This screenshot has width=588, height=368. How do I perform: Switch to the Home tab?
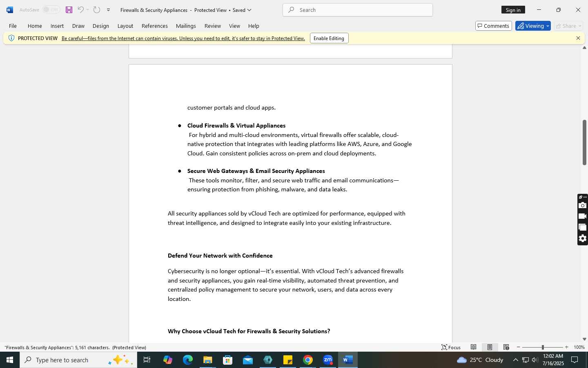pos(35,26)
